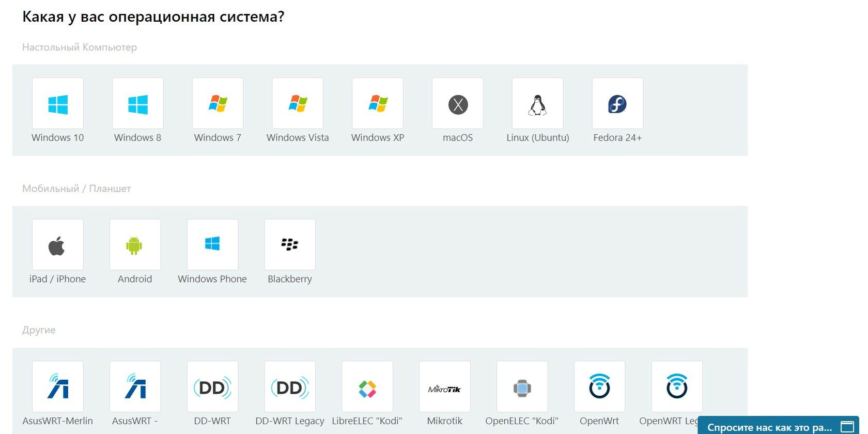Screen dimensions: 868x434
Task: Choose the Fedora 24+ icon
Action: tap(617, 103)
